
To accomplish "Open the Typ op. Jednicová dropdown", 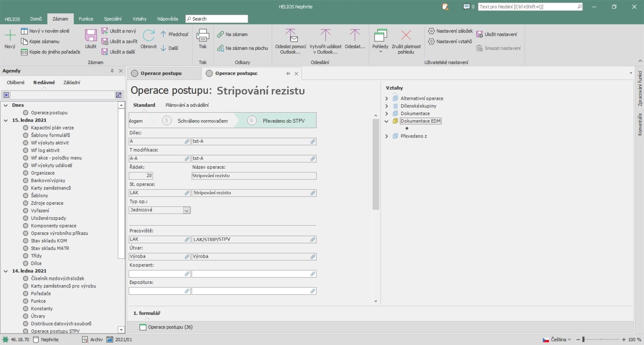I will tap(187, 210).
